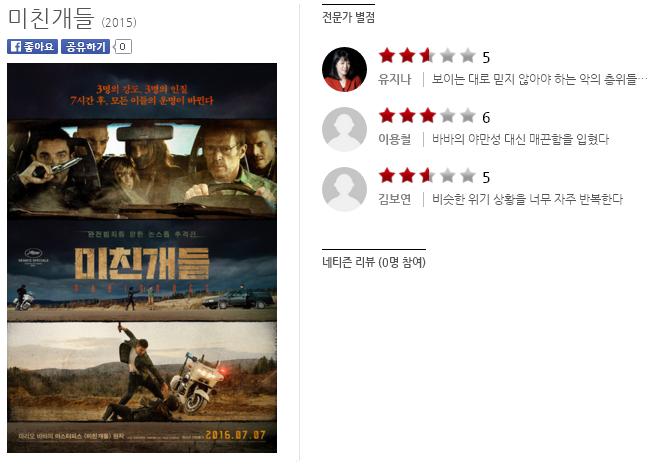Open the review '바바의 야만성 대신 매끈함을 입혔다'
Image resolution: width=662 pixels, height=464 pixels.
(520, 139)
